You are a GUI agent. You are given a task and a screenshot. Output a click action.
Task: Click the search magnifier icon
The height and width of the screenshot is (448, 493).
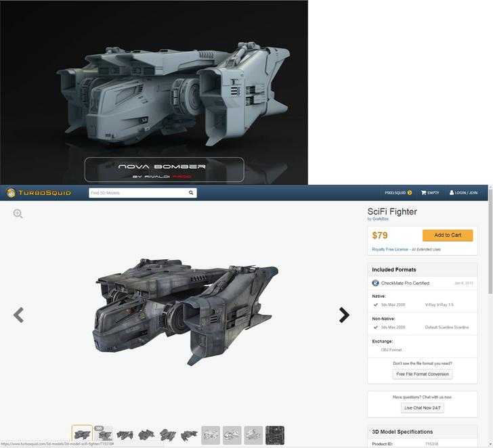(191, 193)
